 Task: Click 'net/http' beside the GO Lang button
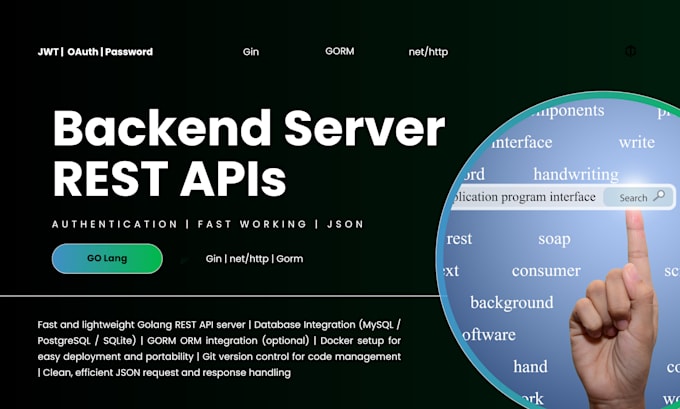[x=249, y=259]
